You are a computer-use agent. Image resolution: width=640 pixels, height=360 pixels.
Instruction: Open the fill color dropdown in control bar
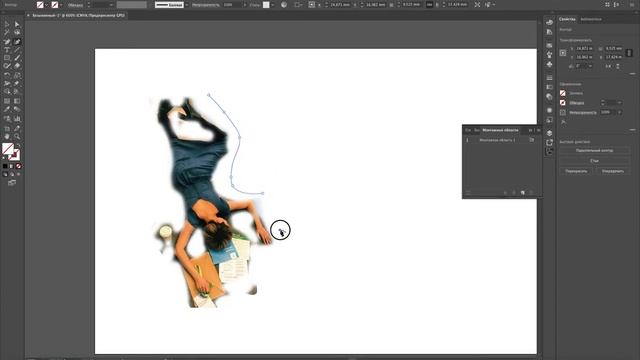(46, 5)
